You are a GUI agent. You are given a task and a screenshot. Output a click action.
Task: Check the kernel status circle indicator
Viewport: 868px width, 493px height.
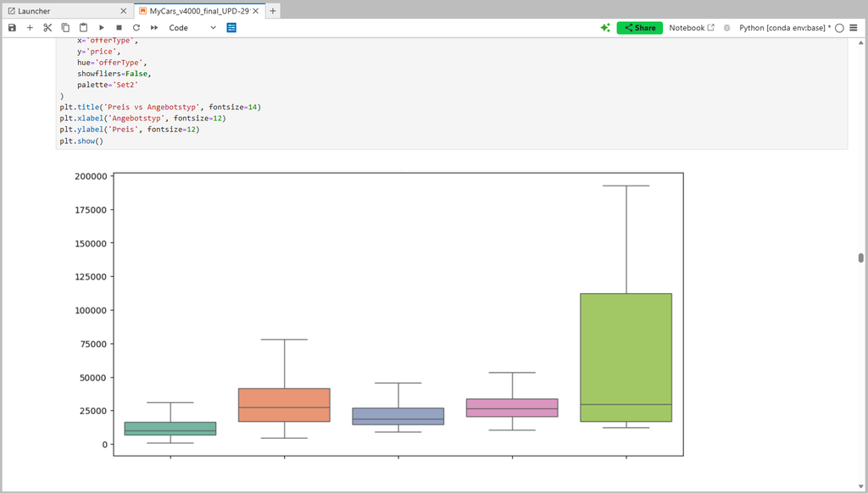coord(839,28)
